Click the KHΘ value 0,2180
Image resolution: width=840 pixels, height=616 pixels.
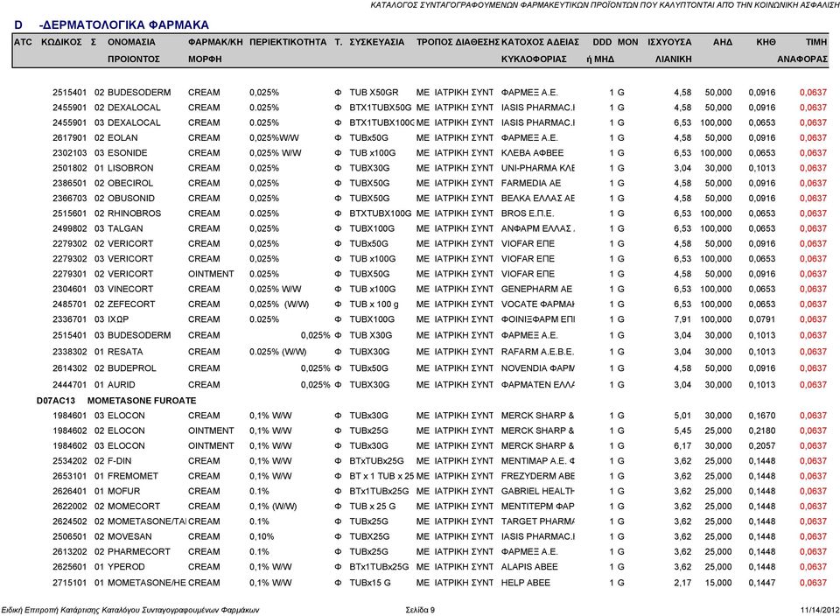coord(762,430)
